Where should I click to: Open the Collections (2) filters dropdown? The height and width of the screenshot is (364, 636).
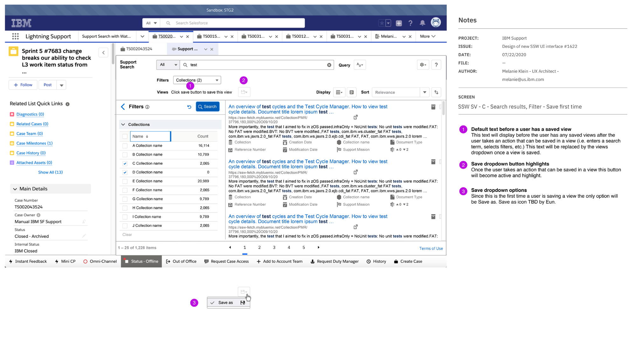point(197,80)
